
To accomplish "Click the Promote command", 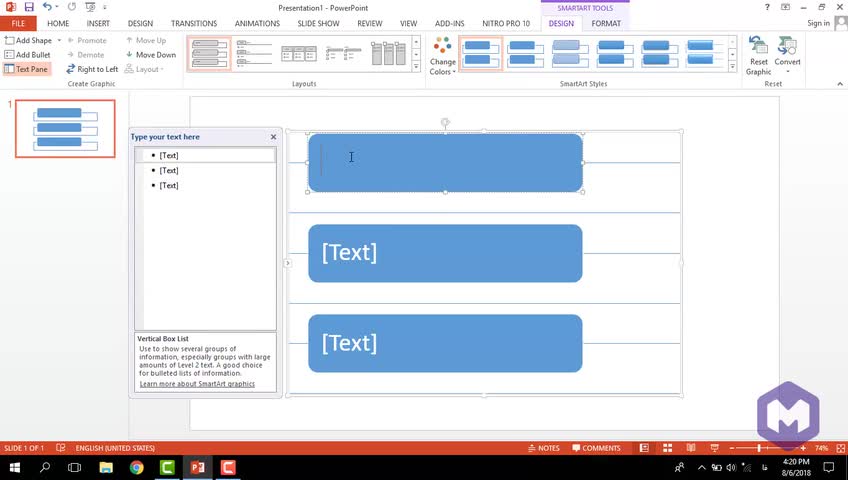I will tap(87, 41).
